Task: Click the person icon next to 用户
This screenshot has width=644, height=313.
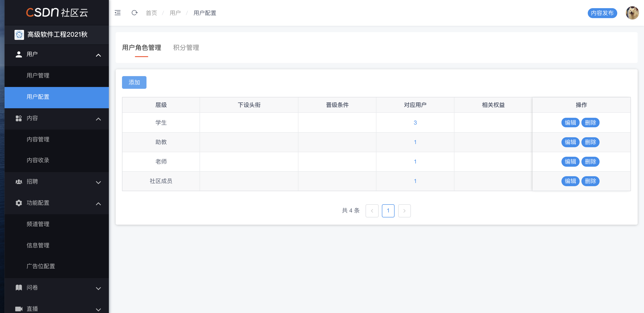Action: pyautogui.click(x=19, y=54)
